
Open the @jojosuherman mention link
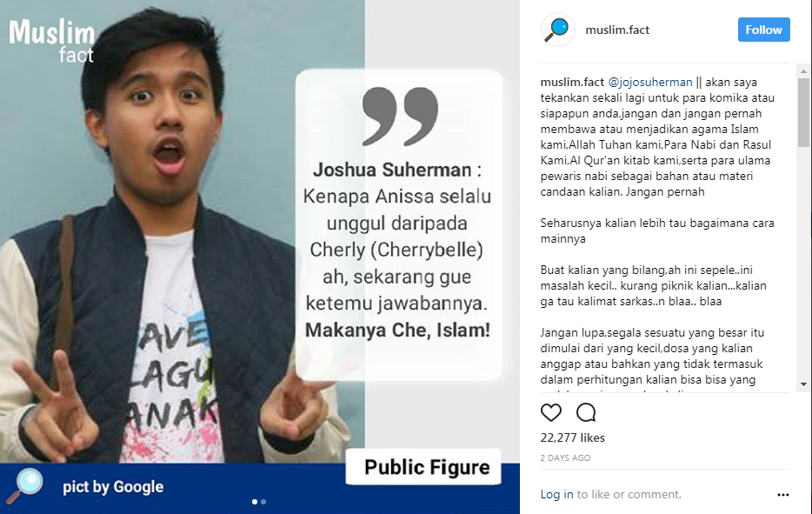[x=650, y=82]
